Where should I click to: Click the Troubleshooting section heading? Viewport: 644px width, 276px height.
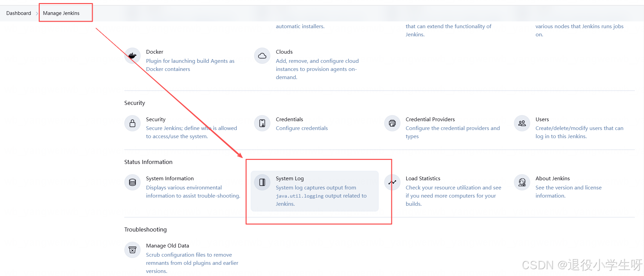145,229
